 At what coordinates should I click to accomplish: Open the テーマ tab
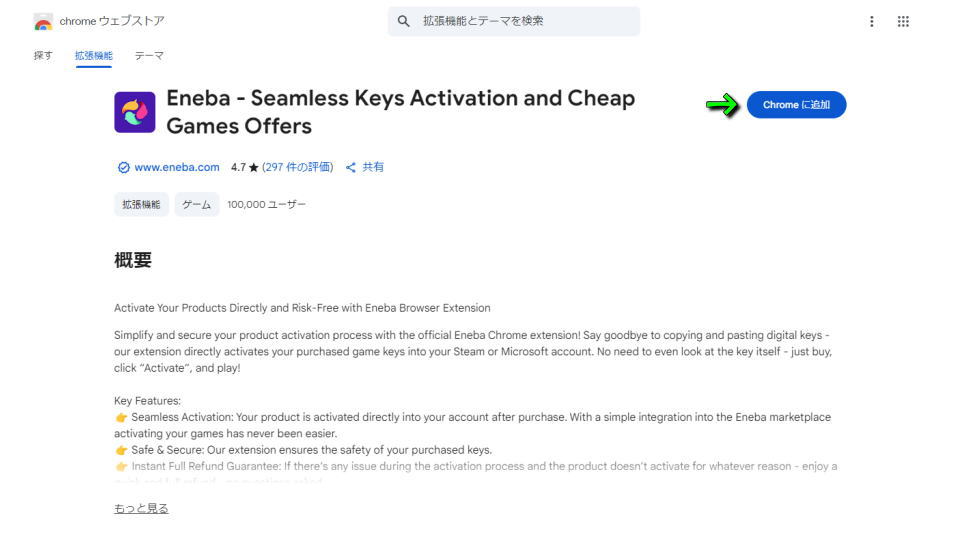click(149, 56)
